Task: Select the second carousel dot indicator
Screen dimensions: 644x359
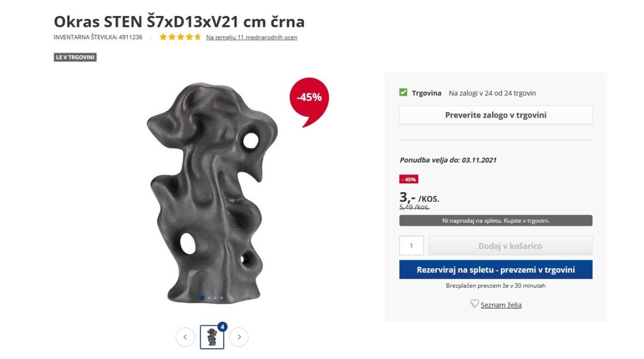Action: [x=209, y=297]
